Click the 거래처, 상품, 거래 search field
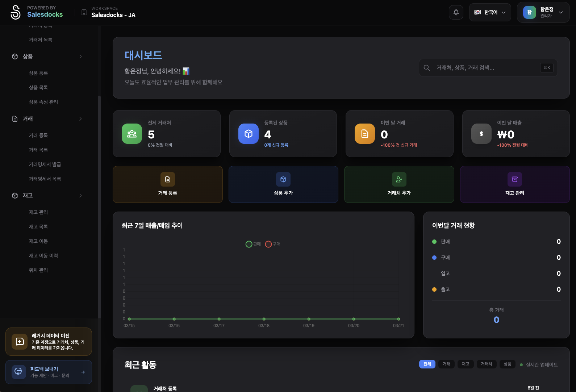 click(485, 68)
